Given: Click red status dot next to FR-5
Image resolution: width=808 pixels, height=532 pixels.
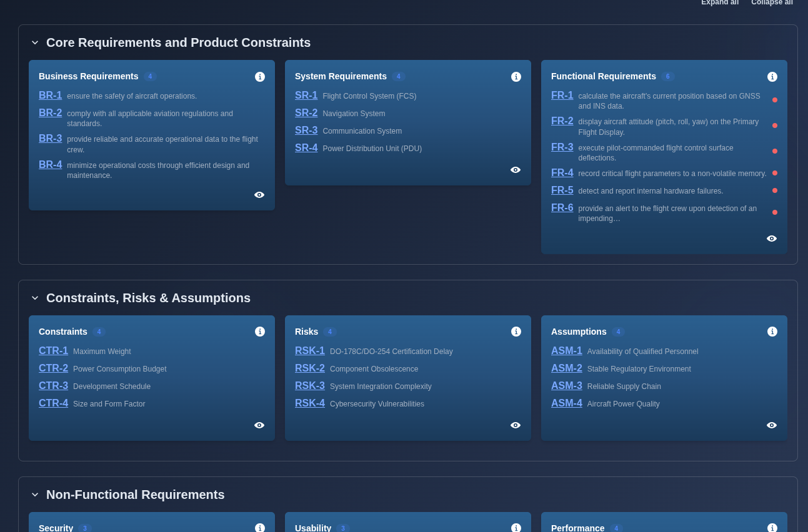Looking at the screenshot, I should click(775, 190).
